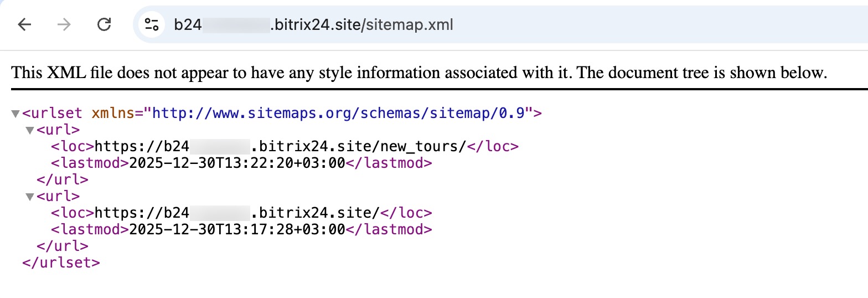Open the site information icon in address bar

(x=151, y=25)
